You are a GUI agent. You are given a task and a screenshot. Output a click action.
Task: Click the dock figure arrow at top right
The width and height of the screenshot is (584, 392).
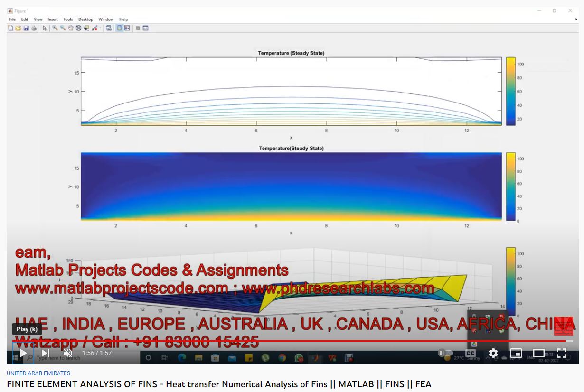coord(576,19)
